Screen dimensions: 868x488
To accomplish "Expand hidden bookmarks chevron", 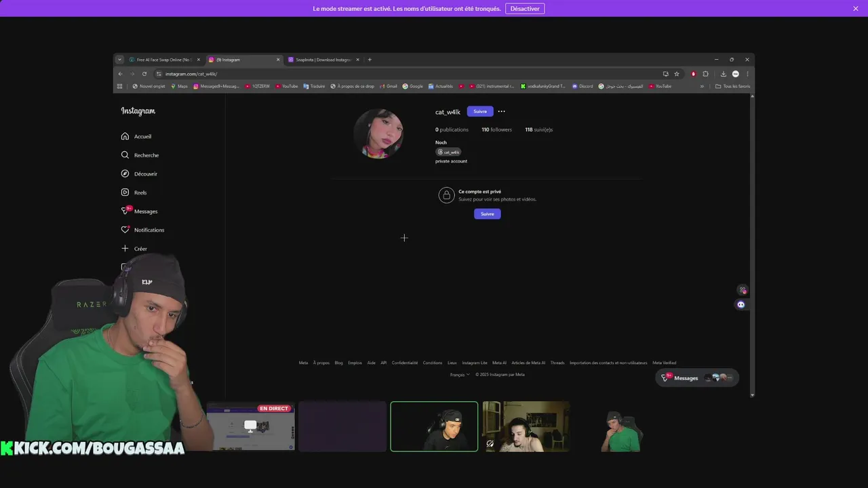I will [x=702, y=86].
